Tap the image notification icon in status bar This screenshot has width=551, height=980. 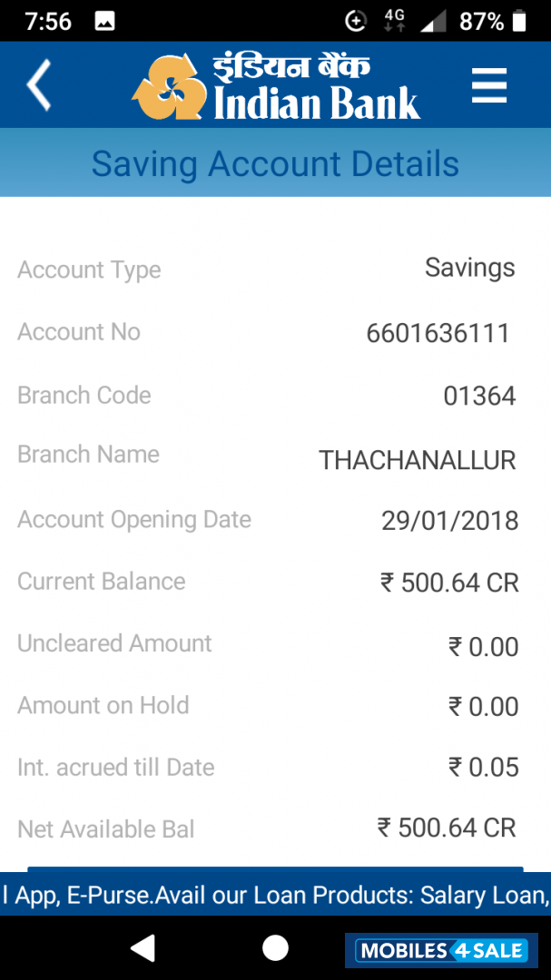tap(104, 21)
